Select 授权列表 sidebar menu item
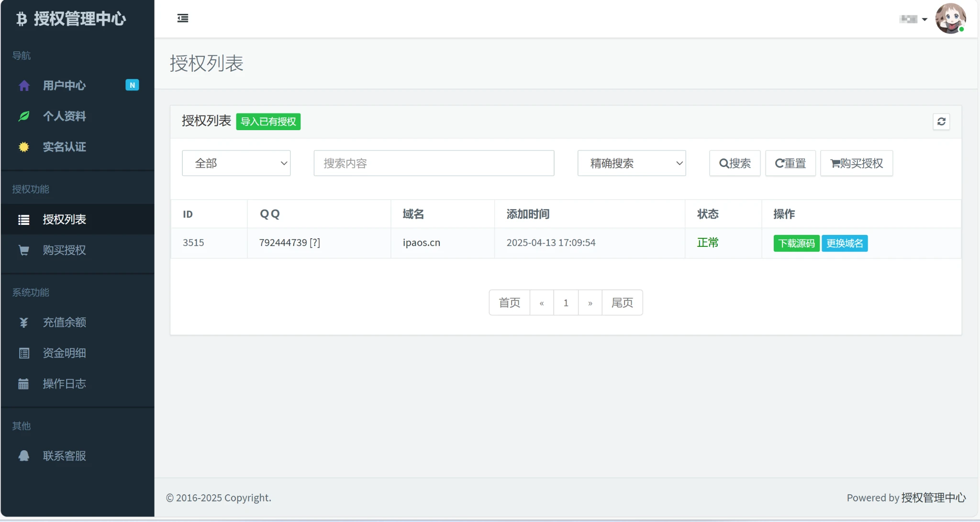This screenshot has height=522, width=980. (x=64, y=220)
